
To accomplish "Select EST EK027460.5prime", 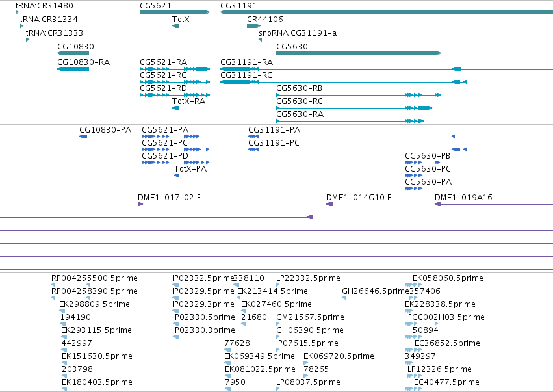I will tap(243, 311).
